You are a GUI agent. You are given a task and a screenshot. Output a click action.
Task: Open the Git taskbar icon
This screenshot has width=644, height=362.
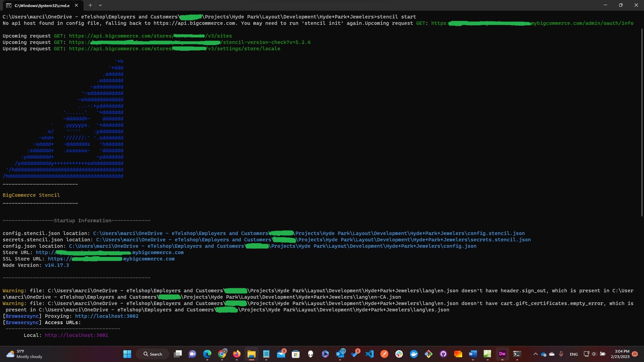pyautogui.click(x=429, y=354)
